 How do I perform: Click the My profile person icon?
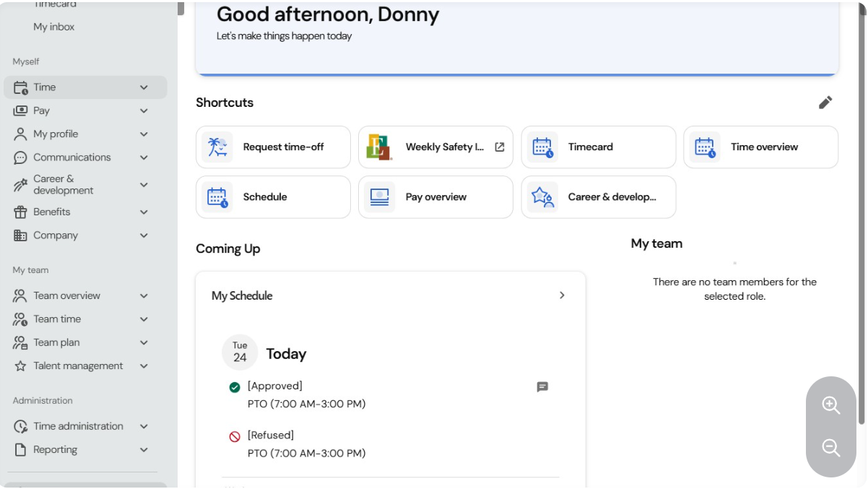20,134
